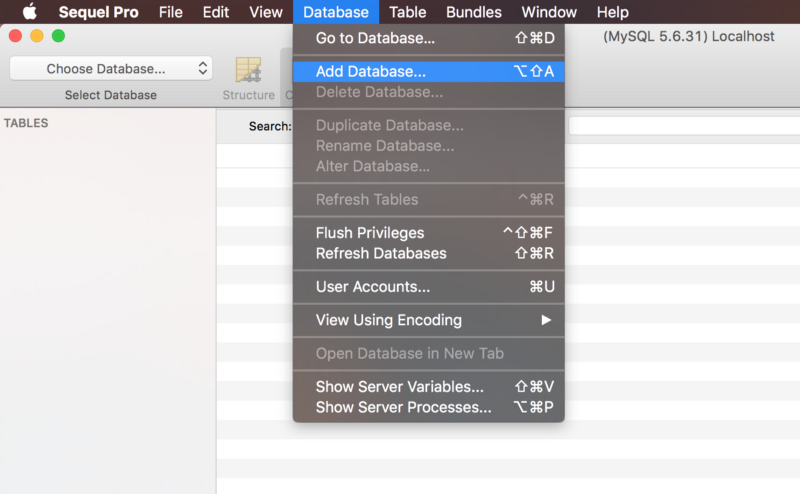Click the Structure toolbar icon

point(248,78)
